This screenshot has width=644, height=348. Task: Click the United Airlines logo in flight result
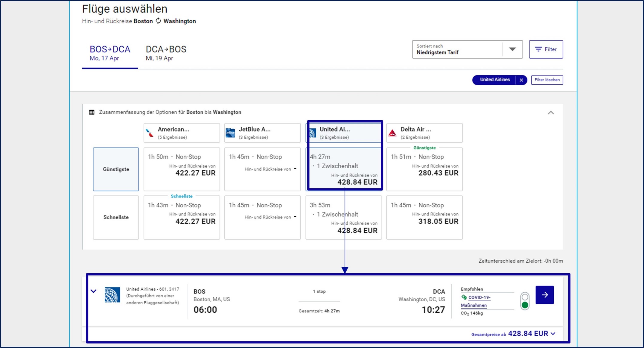pyautogui.click(x=112, y=295)
